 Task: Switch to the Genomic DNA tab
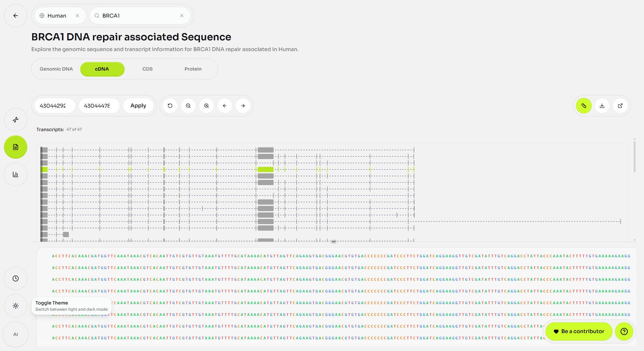click(x=56, y=69)
